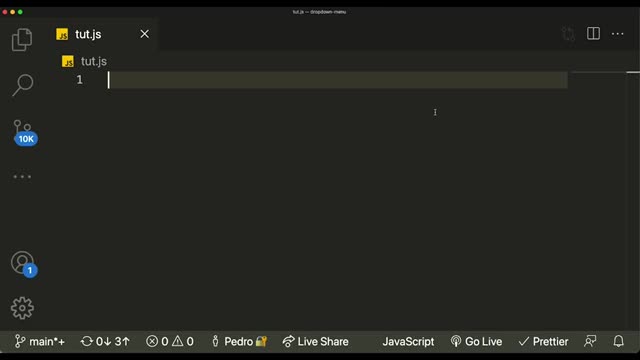
Task: Open the Manage settings gear
Action: point(22,308)
